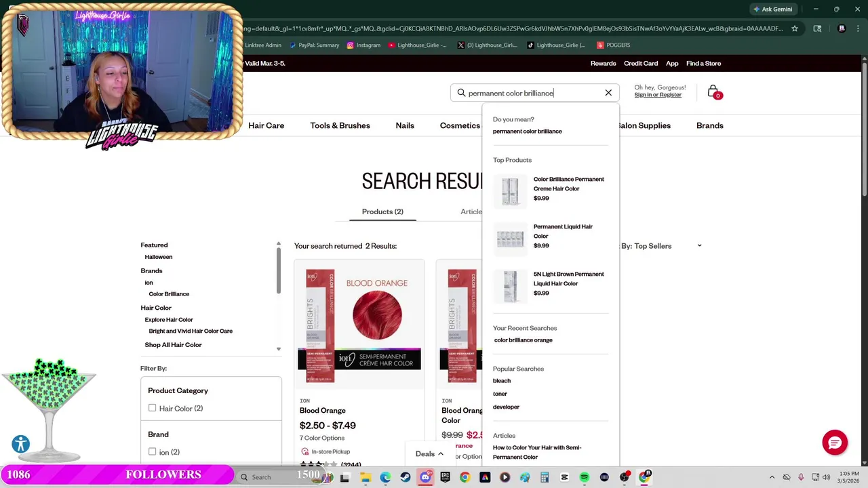The height and width of the screenshot is (488, 868).
Task: Open the Tools & Brushes menu
Action: coord(340,125)
